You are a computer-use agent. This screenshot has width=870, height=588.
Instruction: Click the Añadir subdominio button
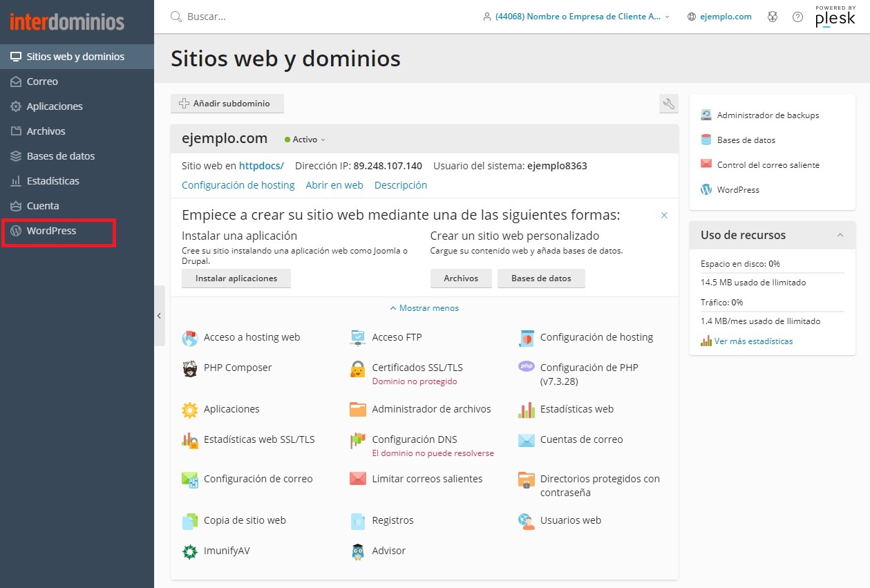227,104
